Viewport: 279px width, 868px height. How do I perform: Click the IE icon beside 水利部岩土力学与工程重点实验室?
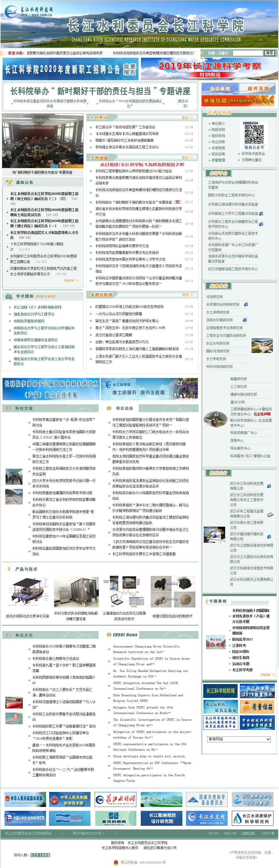click(x=261, y=214)
